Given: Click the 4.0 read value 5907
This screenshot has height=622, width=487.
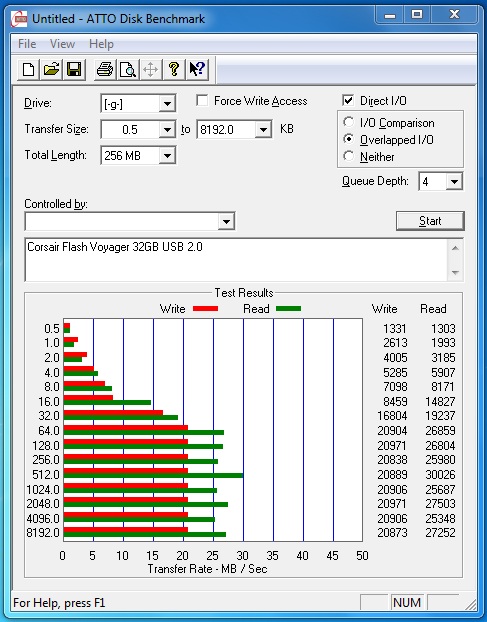Looking at the screenshot, I should tap(443, 372).
